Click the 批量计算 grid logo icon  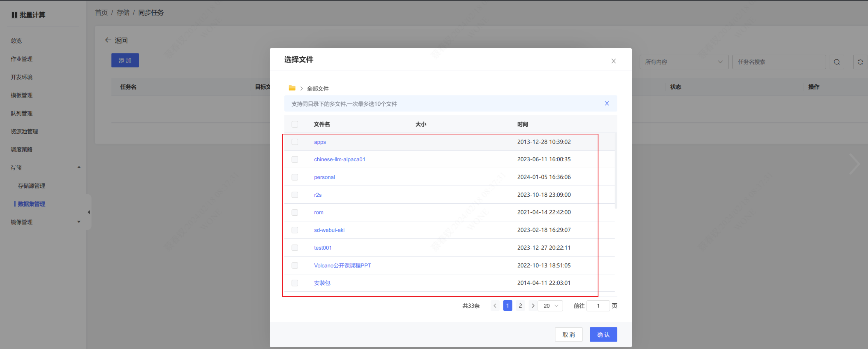(x=14, y=15)
